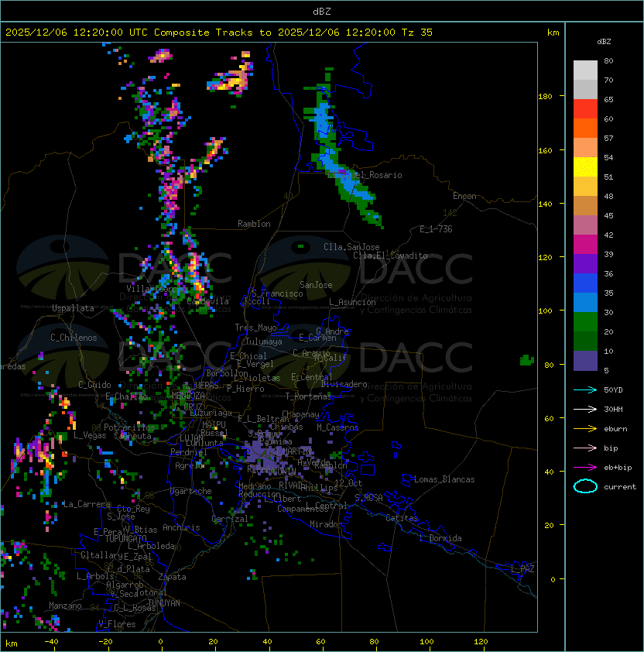Click the eb+bip legend label
Viewport: 644px width, 652px height.
[618, 468]
